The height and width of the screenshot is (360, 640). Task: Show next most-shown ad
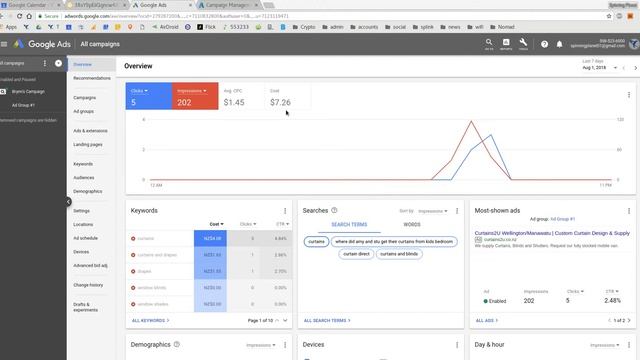click(629, 320)
